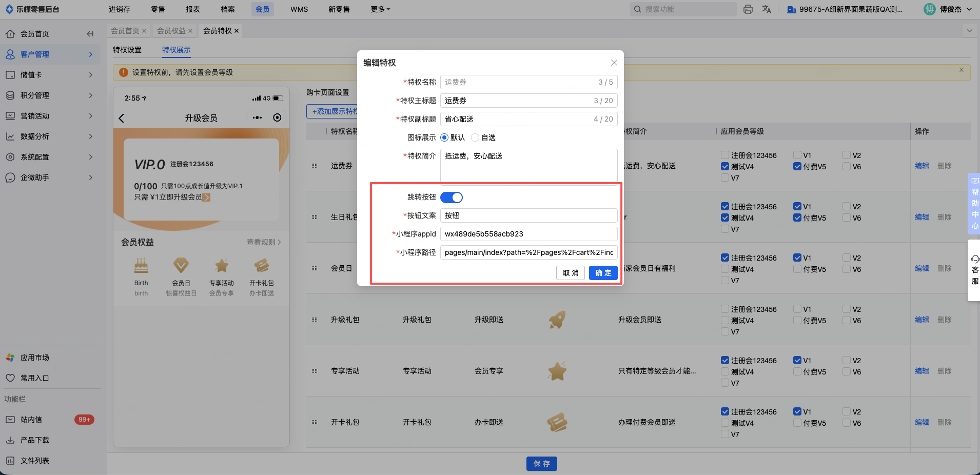The image size is (980, 475).
Task: Check the V2 box in 升级礼包 row
Action: click(847, 309)
